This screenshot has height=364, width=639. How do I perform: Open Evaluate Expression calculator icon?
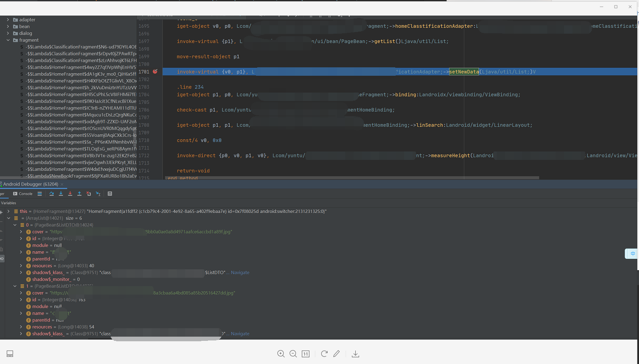click(110, 194)
